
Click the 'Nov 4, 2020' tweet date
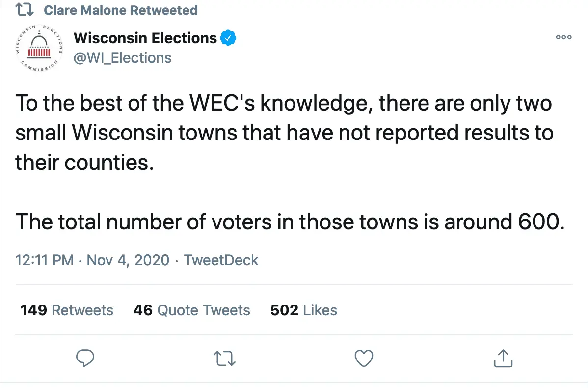tap(128, 260)
